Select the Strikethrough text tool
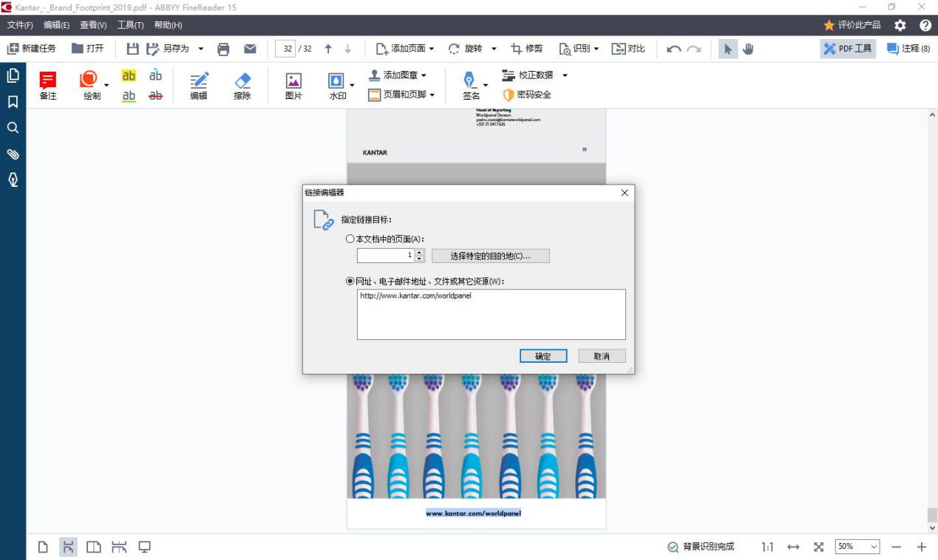938x560 pixels. coord(155,95)
